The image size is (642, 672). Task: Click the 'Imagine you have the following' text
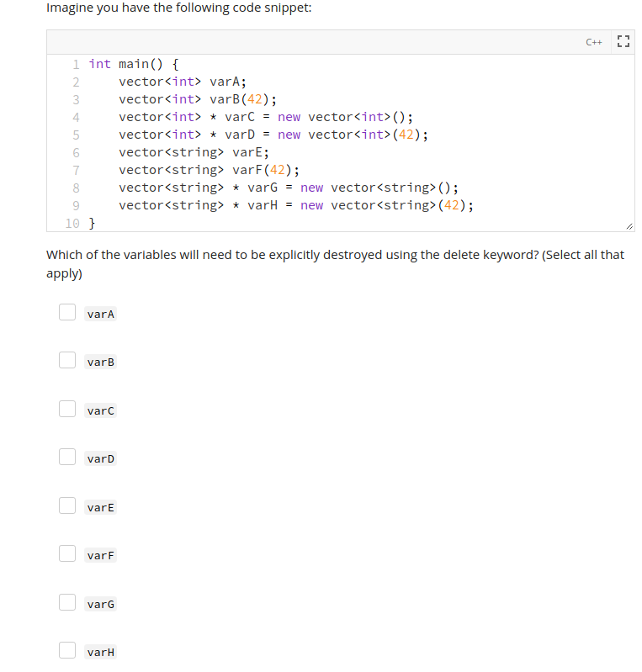tap(179, 8)
